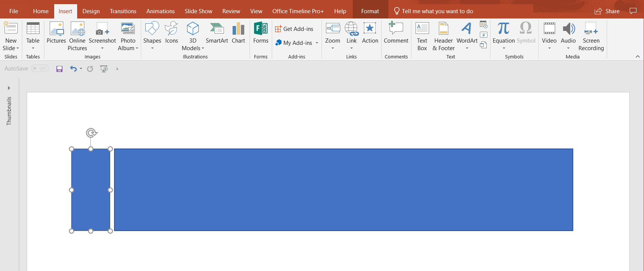This screenshot has width=644, height=271.
Task: Click the Chart icon
Action: [238, 33]
